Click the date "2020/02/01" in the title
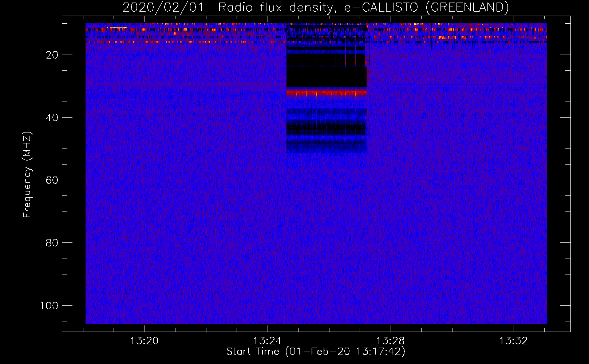Screen dimensions: 589x364 (163, 7)
